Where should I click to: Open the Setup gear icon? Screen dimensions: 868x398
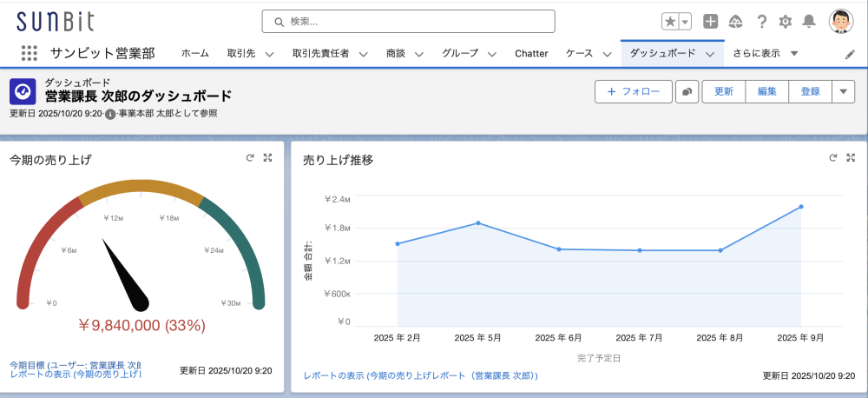click(x=785, y=22)
